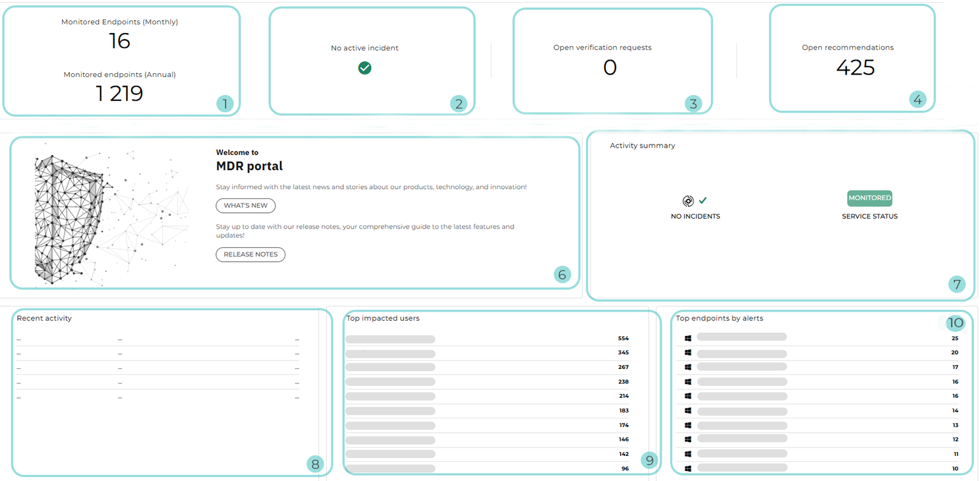The image size is (980, 481).
Task: Select top impacted user with 96 count
Action: click(x=390, y=468)
